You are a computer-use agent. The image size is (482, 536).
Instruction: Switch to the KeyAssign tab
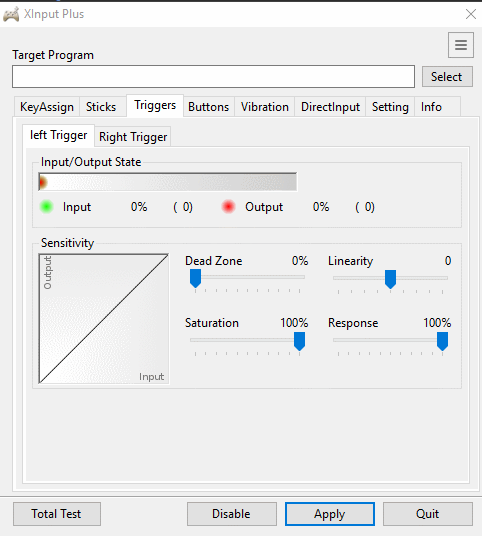(47, 107)
